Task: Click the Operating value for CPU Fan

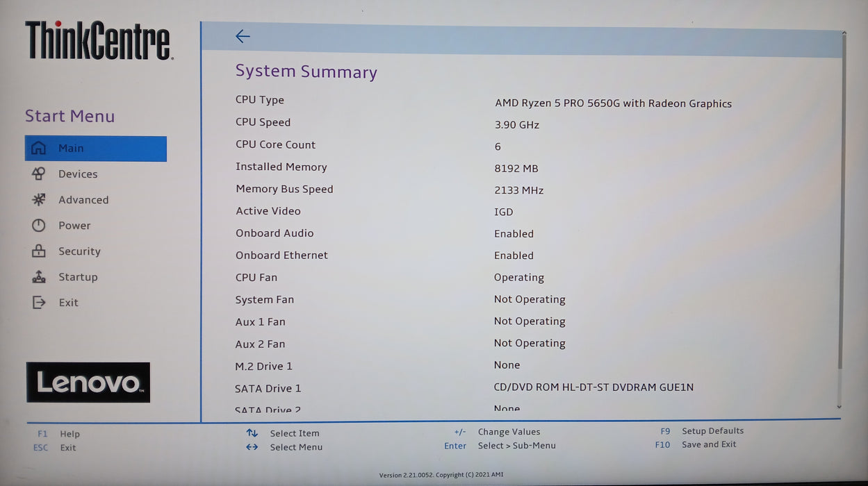Action: click(x=519, y=278)
